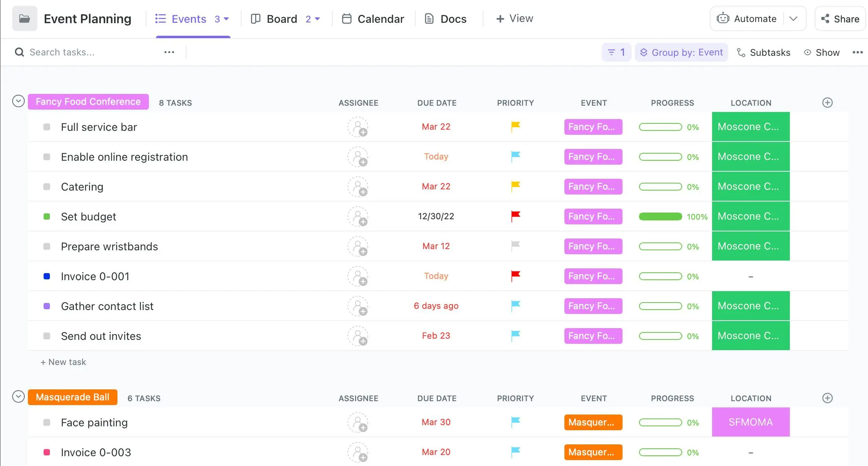This screenshot has height=466, width=868.
Task: Toggle pink status box of Invoice 0-003
Action: (47, 452)
